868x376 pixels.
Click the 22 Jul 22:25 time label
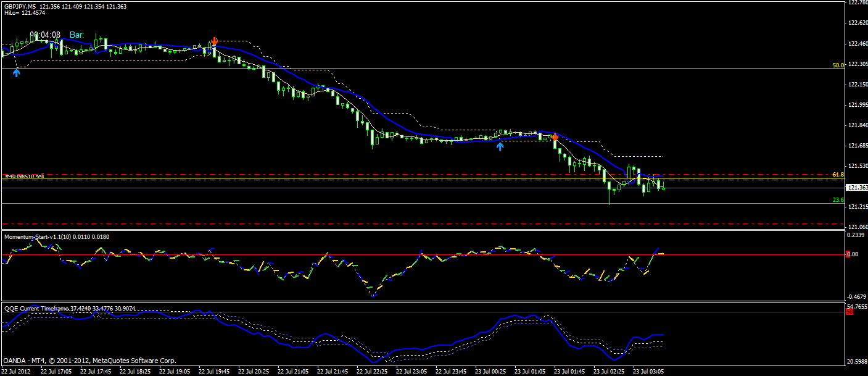(x=372, y=372)
